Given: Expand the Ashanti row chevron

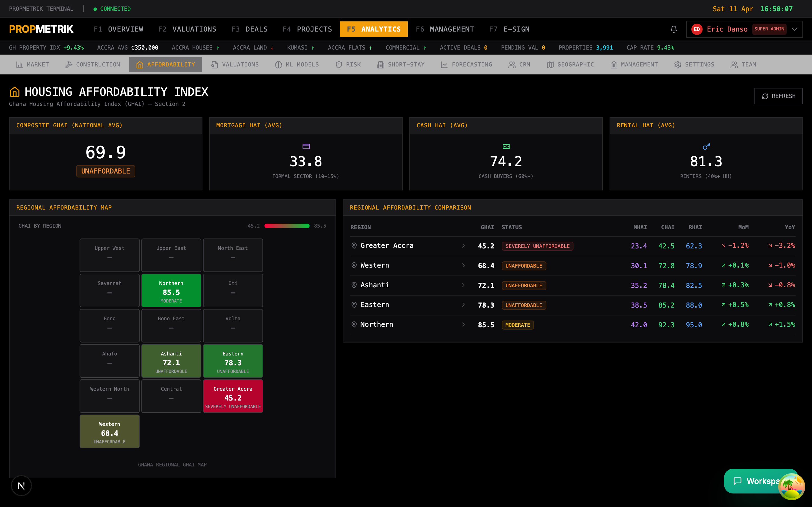Looking at the screenshot, I should point(463,285).
